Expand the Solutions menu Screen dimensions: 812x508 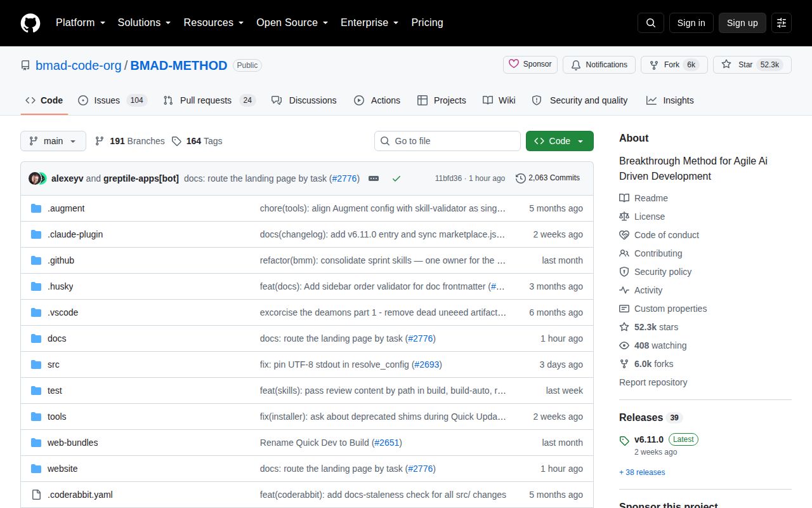[x=144, y=23]
